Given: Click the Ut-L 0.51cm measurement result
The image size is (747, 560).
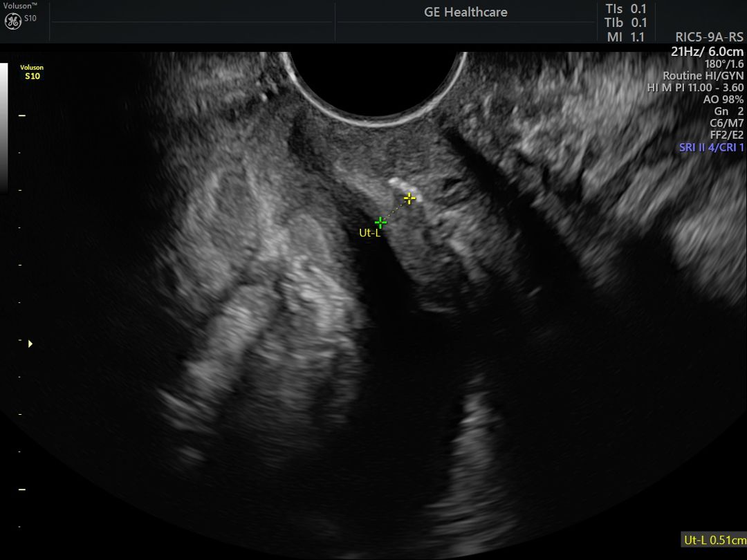Looking at the screenshot, I should tap(714, 540).
